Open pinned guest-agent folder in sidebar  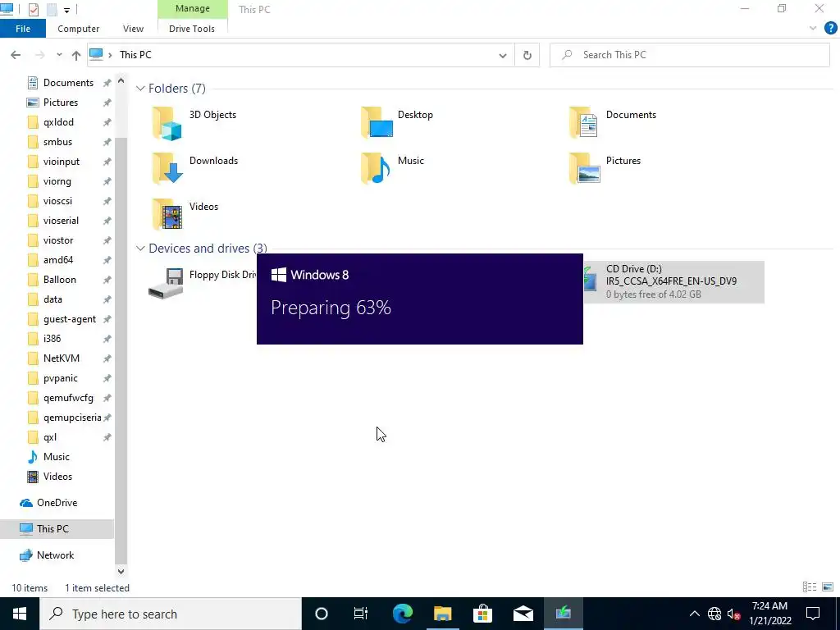(69, 319)
